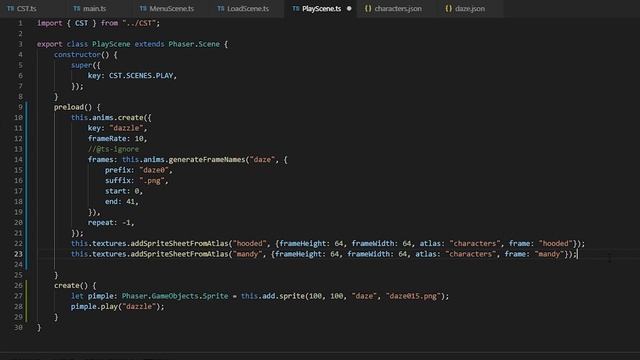Click the braces icon on daze.json tab
640x360 pixels.
(449, 9)
